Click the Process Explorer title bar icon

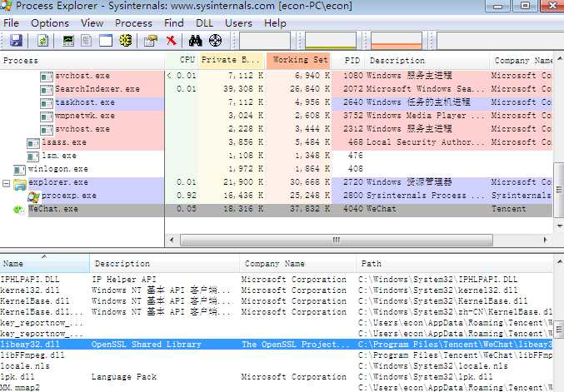coord(6,5)
